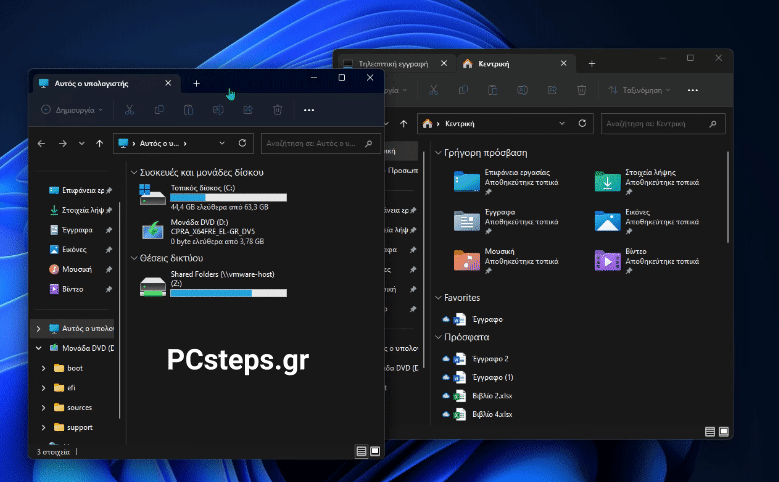Open Στοιχεία λήψης folder in Quick access
The image size is (779, 482).
(x=646, y=182)
